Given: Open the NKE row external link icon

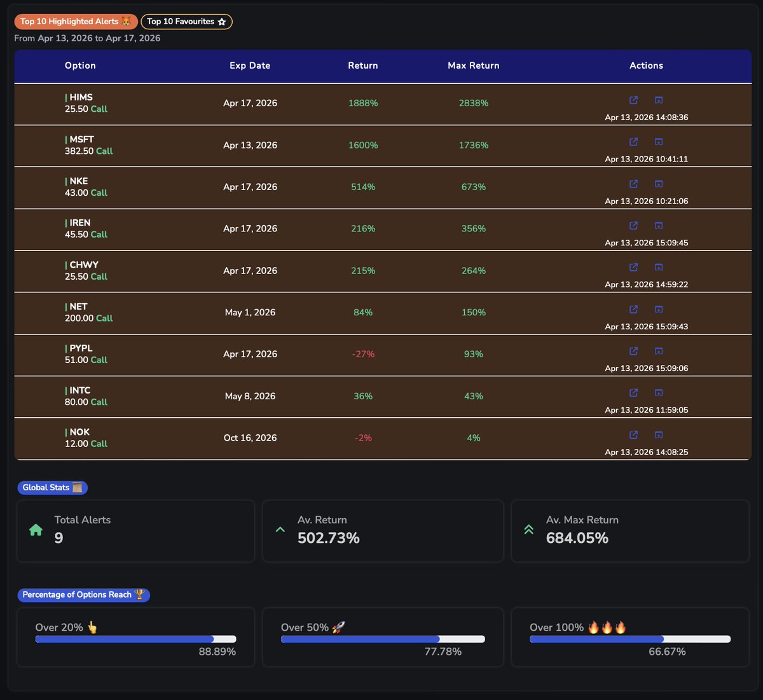Looking at the screenshot, I should [x=633, y=184].
